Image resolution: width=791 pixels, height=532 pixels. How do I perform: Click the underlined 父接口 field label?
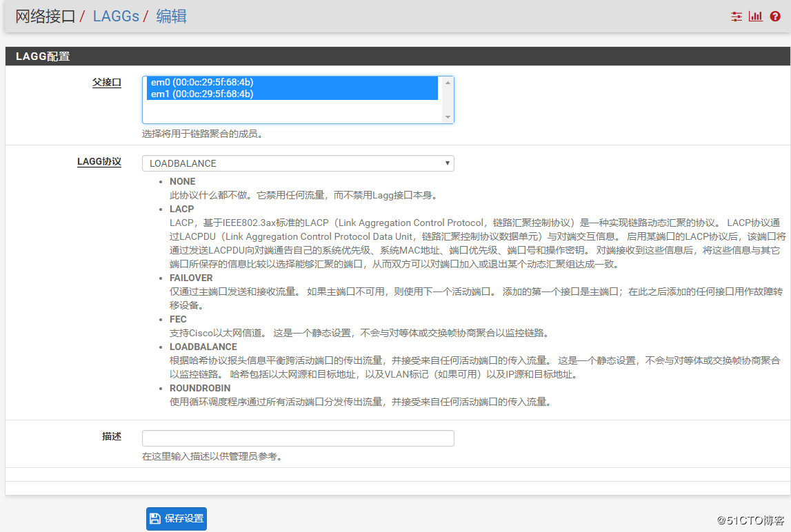(106, 83)
